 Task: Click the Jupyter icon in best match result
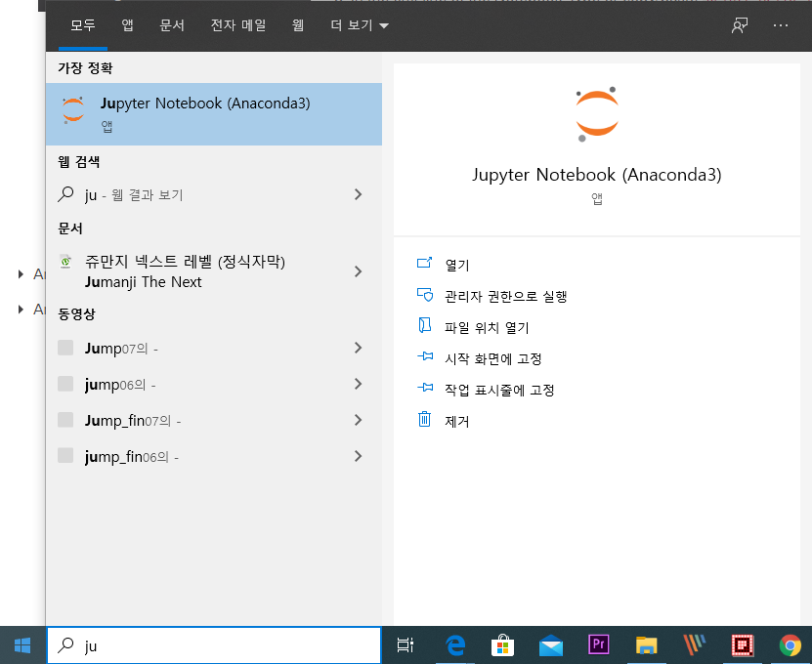(x=73, y=110)
